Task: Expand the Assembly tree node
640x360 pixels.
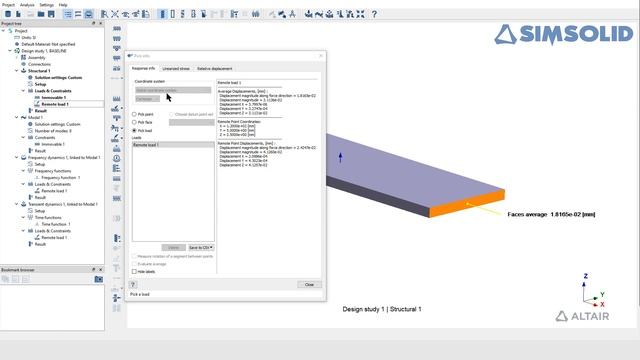Action: tap(17, 58)
